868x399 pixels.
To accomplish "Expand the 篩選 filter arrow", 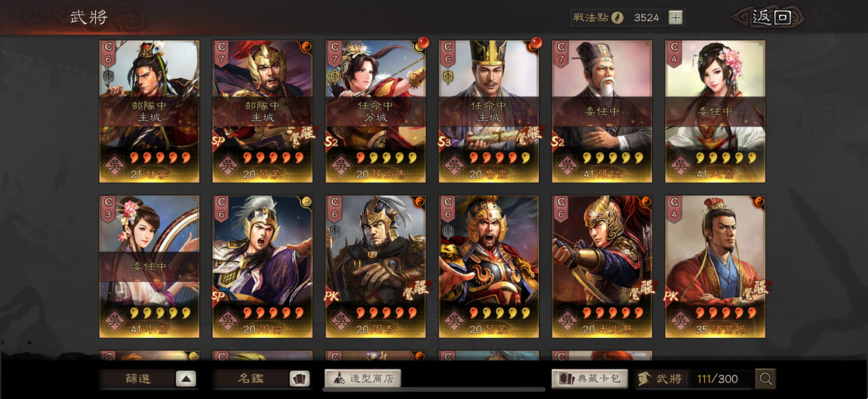I will [186, 379].
